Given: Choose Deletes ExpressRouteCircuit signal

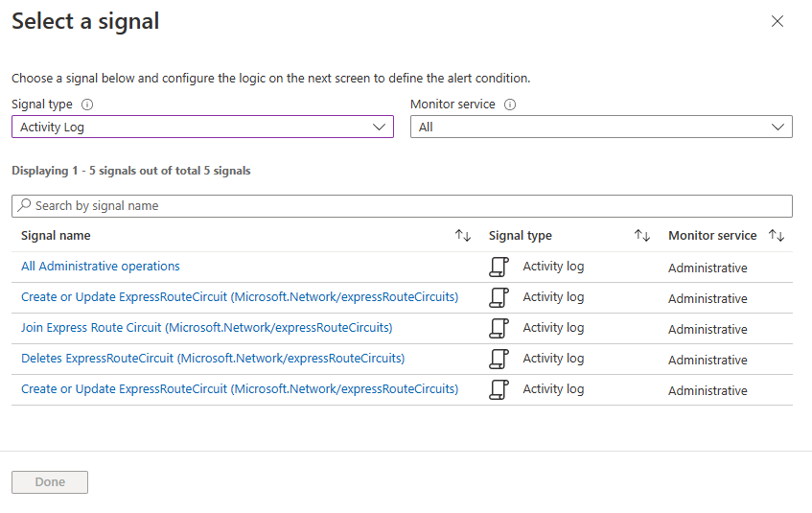Looking at the screenshot, I should (213, 359).
